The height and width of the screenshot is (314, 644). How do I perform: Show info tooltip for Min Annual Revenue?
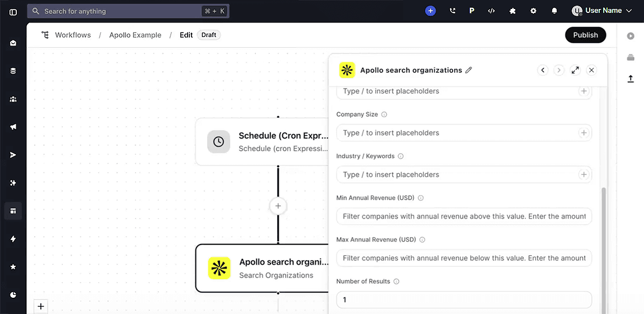click(421, 198)
